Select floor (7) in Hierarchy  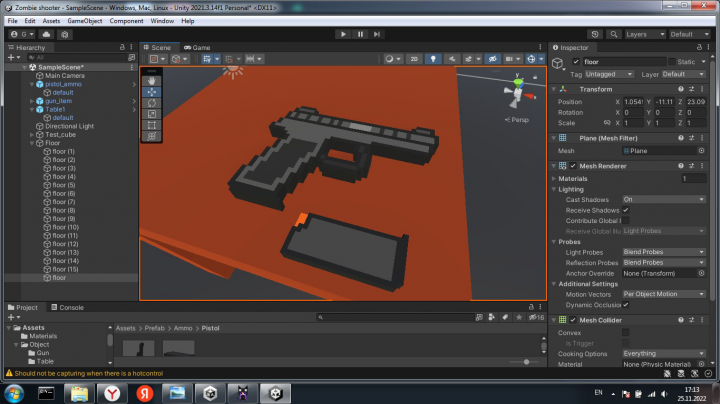63,202
